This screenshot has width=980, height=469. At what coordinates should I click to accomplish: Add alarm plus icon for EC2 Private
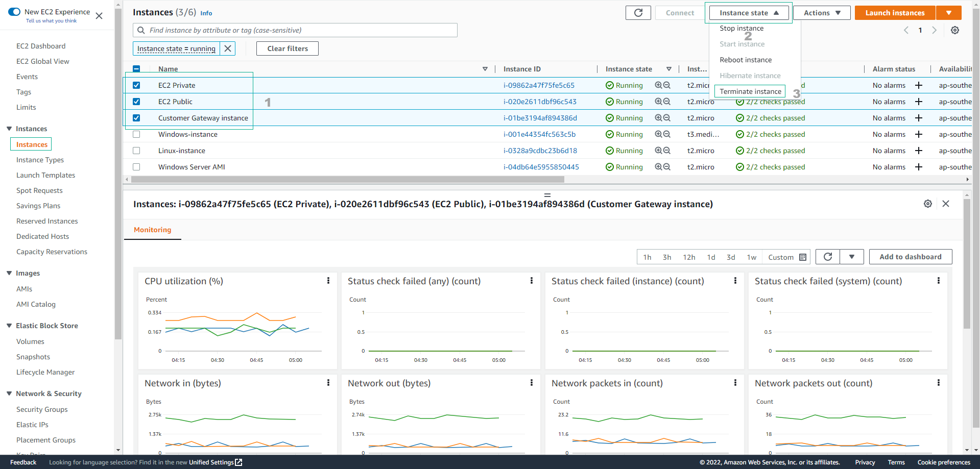pos(918,85)
